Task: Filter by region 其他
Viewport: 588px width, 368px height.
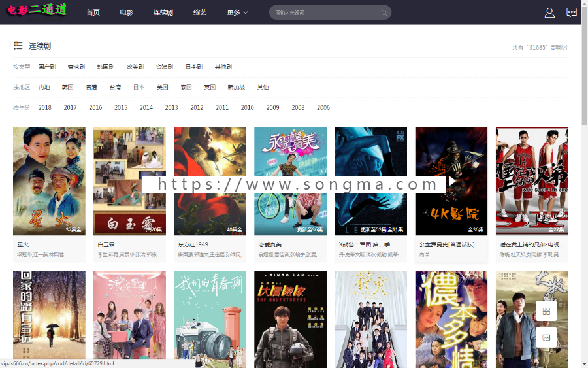Action: pos(263,87)
